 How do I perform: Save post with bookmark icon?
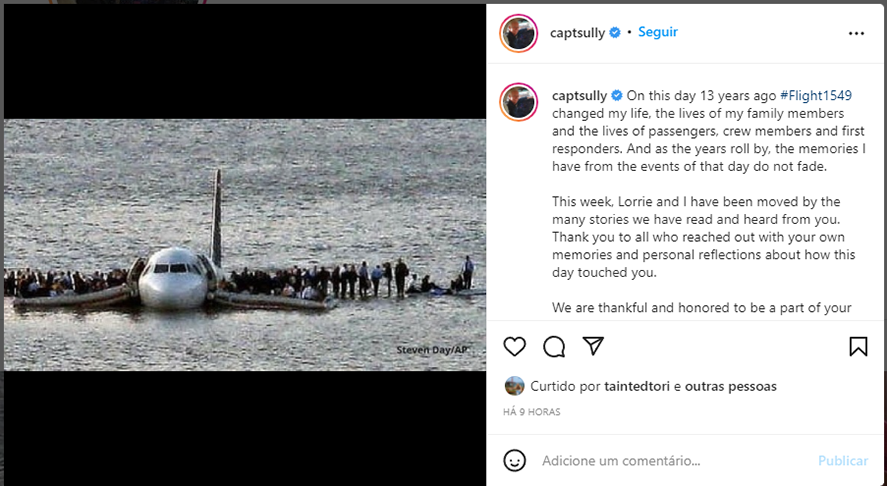[x=858, y=347]
